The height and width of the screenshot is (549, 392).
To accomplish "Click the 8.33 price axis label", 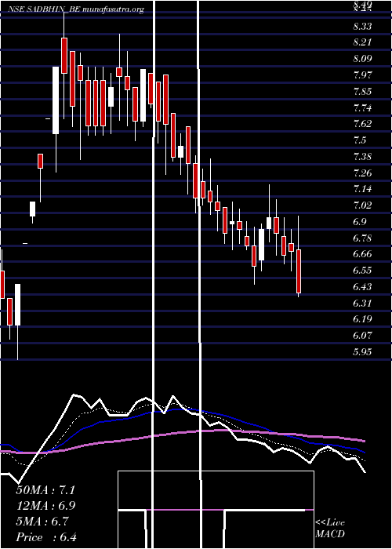I will 362,26.
